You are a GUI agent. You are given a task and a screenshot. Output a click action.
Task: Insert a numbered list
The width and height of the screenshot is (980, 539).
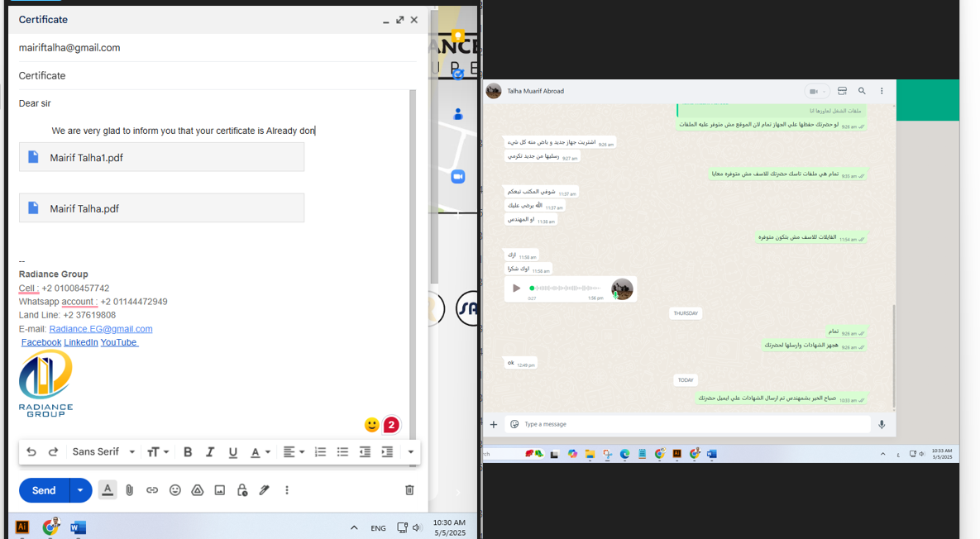coord(320,451)
